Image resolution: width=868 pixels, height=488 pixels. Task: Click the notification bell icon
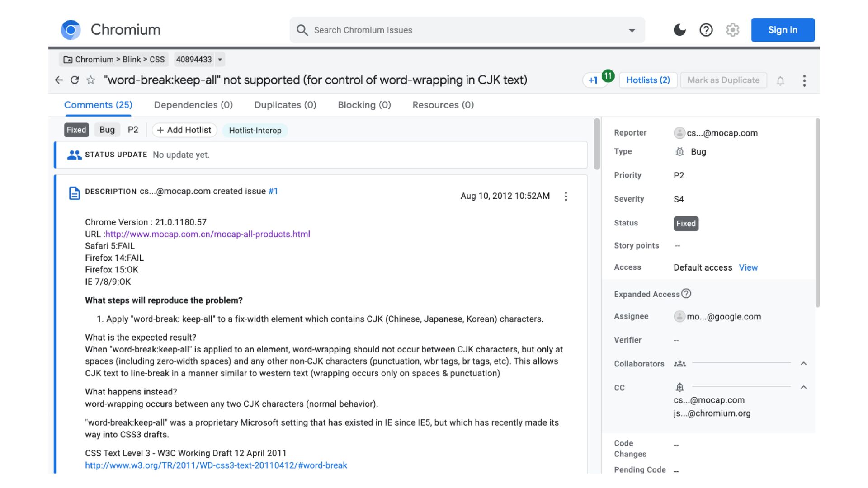coord(780,81)
